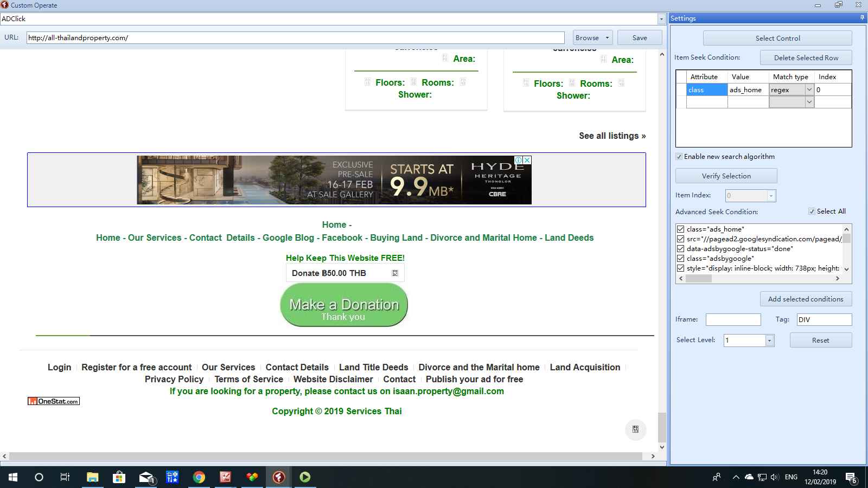Open the regex Match type dropdown

809,90
